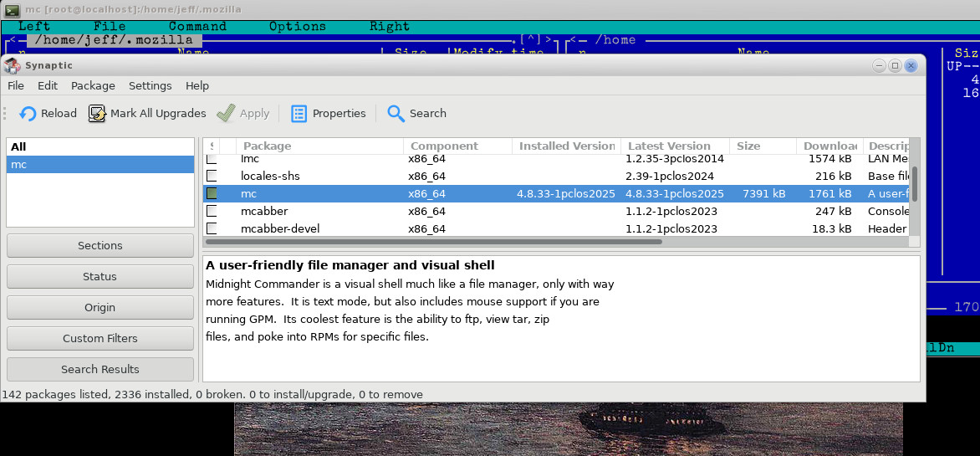Sort by Latest Version column header

(x=675, y=146)
